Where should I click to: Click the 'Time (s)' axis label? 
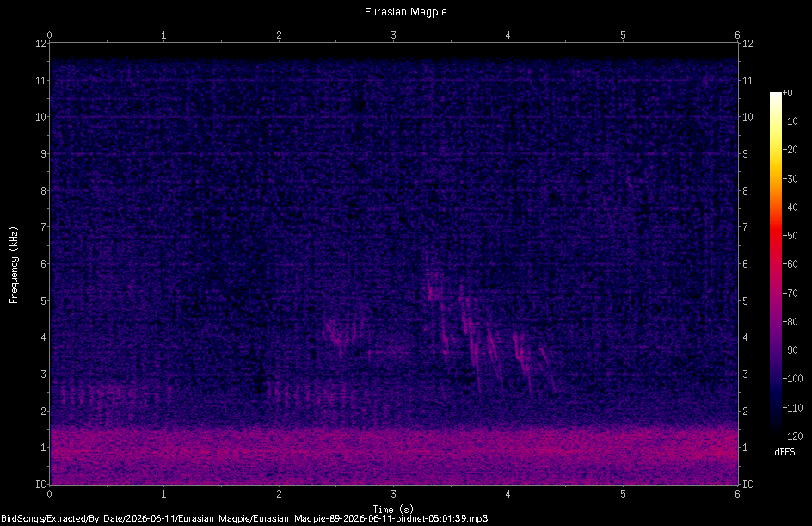(393, 510)
